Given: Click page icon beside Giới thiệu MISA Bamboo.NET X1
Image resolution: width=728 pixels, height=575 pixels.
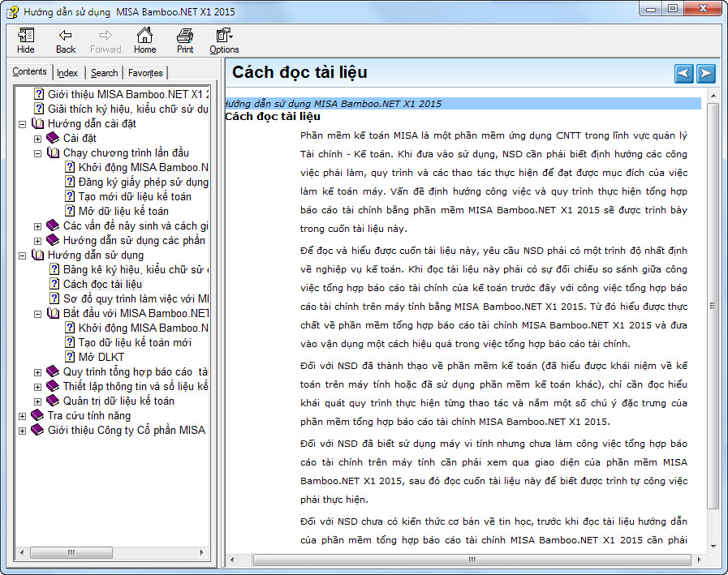Looking at the screenshot, I should [x=39, y=94].
